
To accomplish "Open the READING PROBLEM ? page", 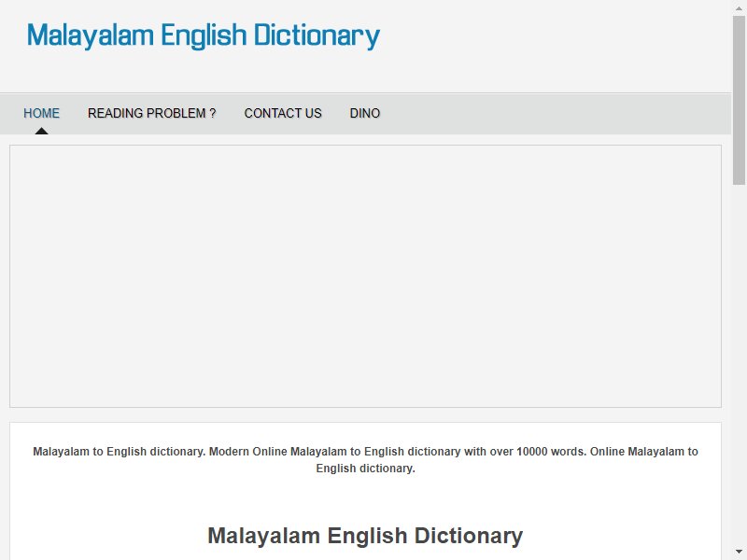I will (x=152, y=113).
